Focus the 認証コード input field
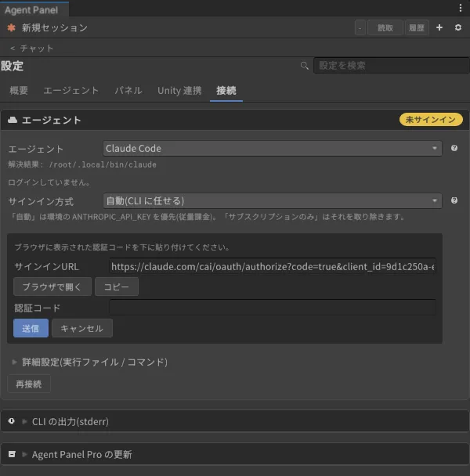The image size is (470, 476). click(273, 307)
